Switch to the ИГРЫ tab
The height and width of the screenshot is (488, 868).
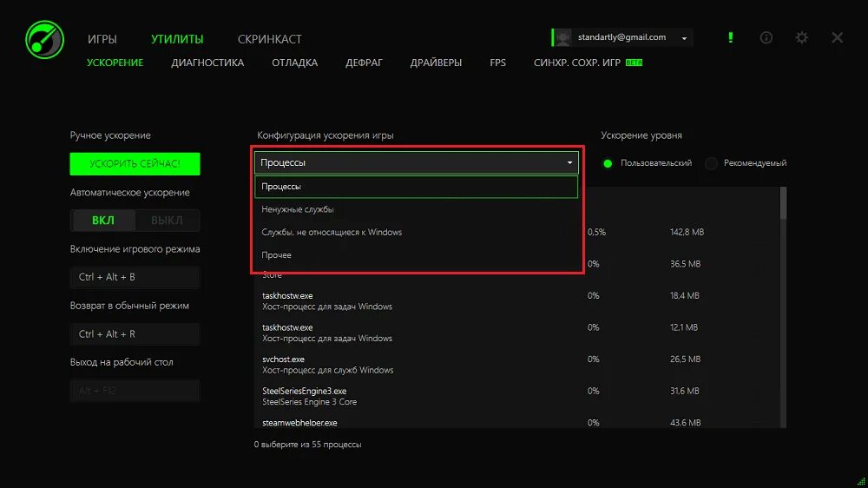102,39
